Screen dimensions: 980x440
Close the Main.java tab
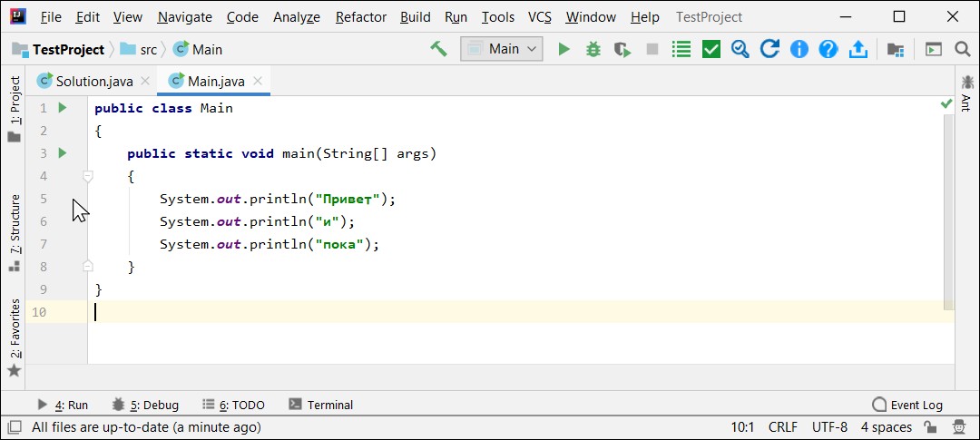(258, 82)
